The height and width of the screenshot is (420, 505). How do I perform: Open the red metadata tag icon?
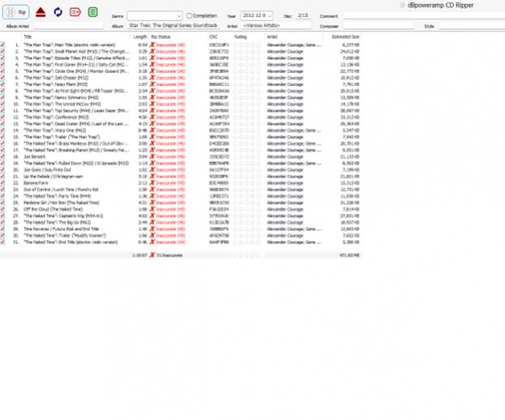click(x=75, y=12)
